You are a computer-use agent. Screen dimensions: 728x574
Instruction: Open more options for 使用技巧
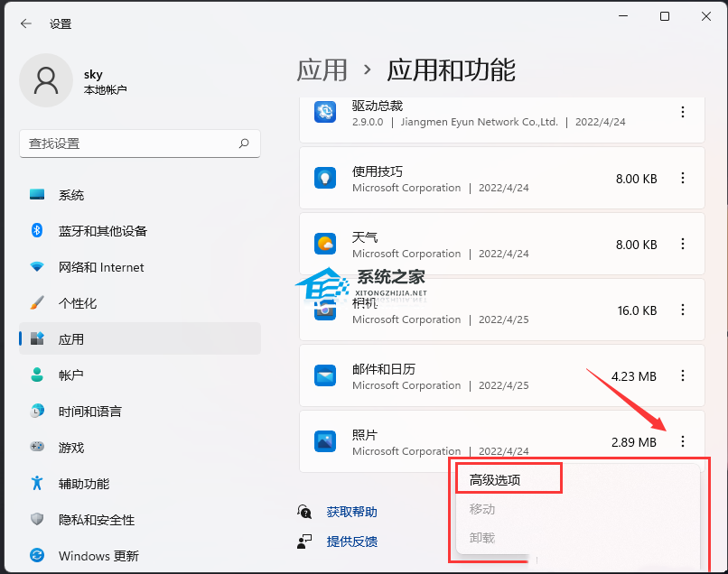tap(683, 178)
